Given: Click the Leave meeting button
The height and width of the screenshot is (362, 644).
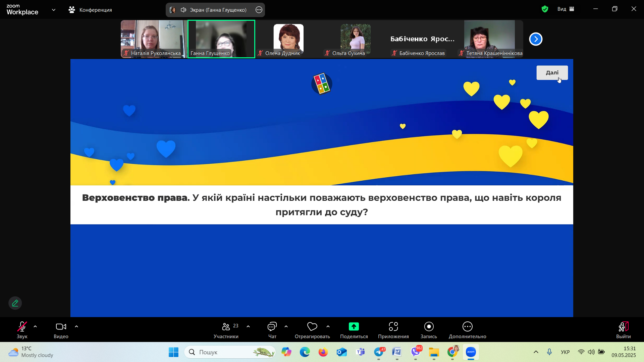Looking at the screenshot, I should pos(623,326).
